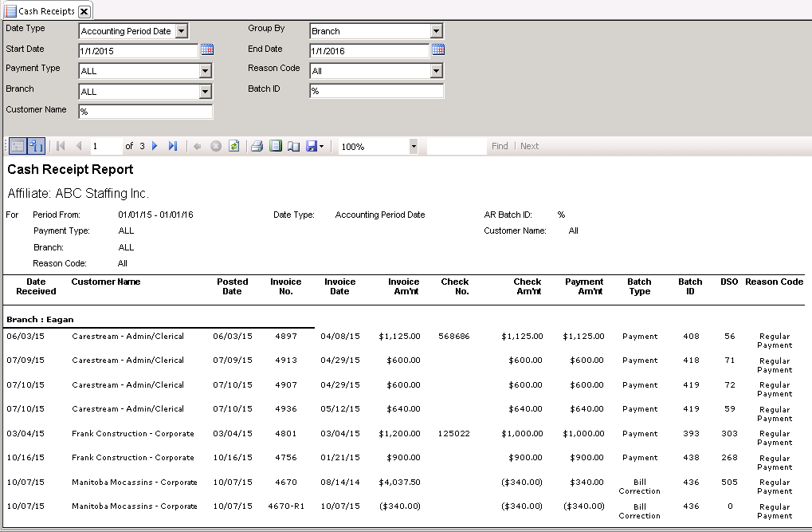Open the export format dropdown arrow

[x=322, y=147]
